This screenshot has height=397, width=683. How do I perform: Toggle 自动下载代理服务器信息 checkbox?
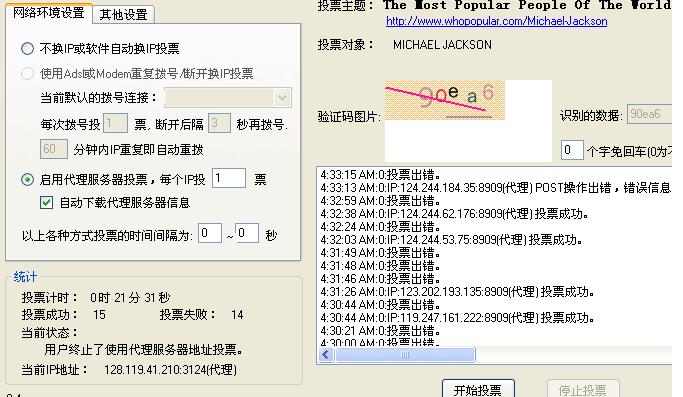click(47, 202)
